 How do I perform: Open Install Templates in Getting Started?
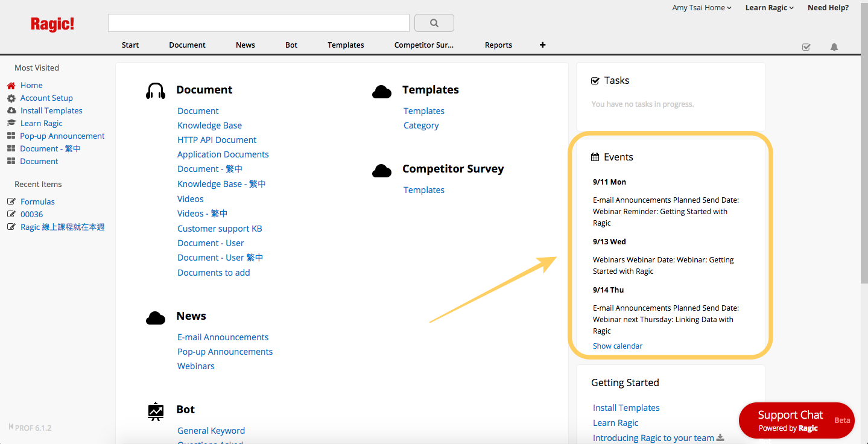[626, 408]
